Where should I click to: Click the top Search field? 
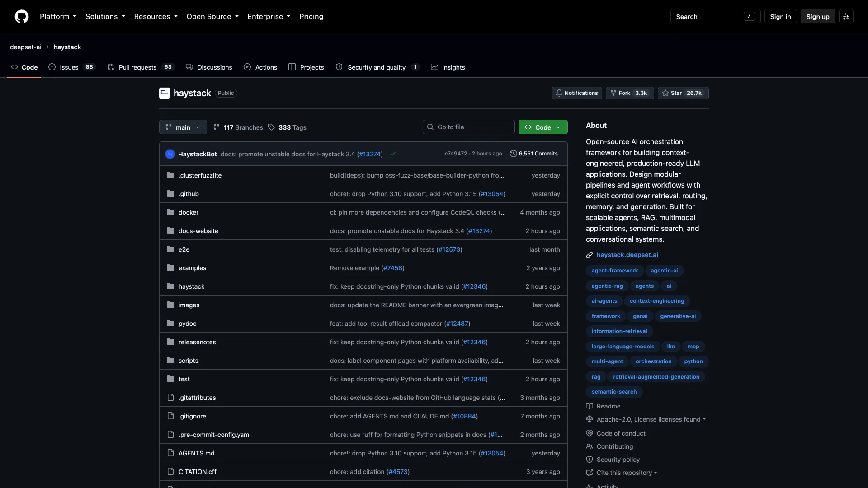coord(715,16)
